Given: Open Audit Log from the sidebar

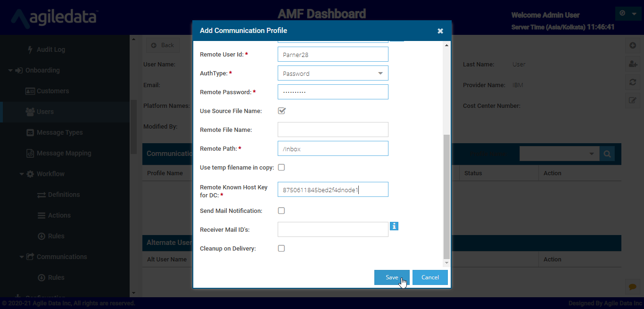Looking at the screenshot, I should (50, 49).
